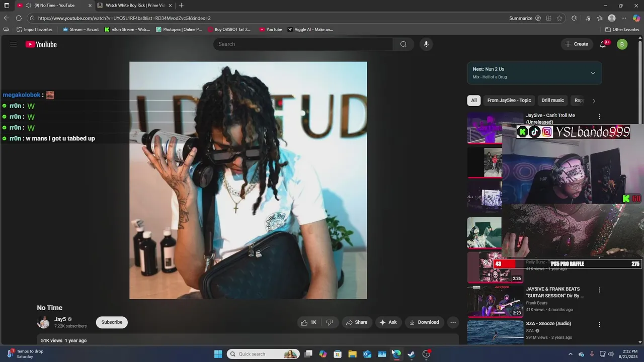Refresh the page in the browser
Viewport: 644px width, 362px height.
19,18
